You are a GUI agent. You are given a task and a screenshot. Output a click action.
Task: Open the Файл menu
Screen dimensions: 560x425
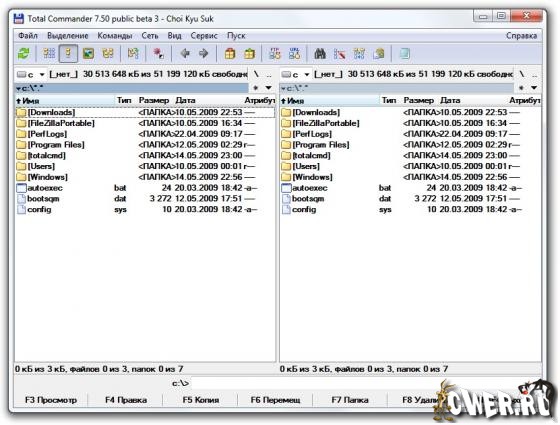point(28,36)
